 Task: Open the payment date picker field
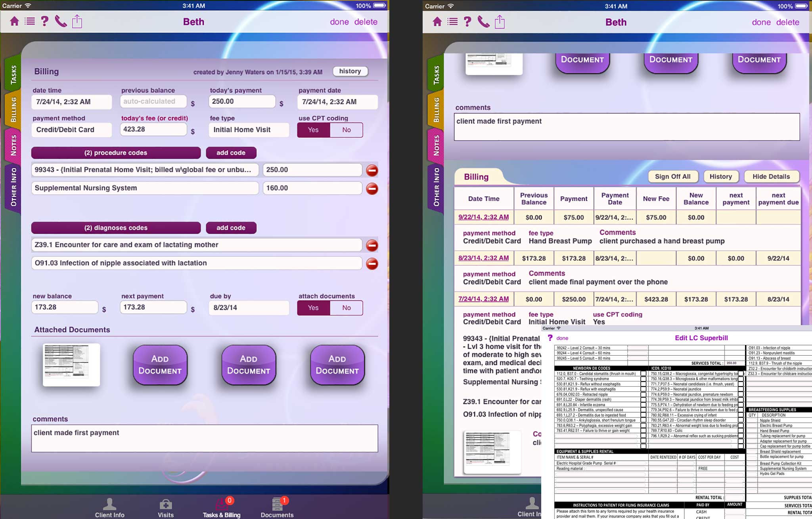coord(338,102)
